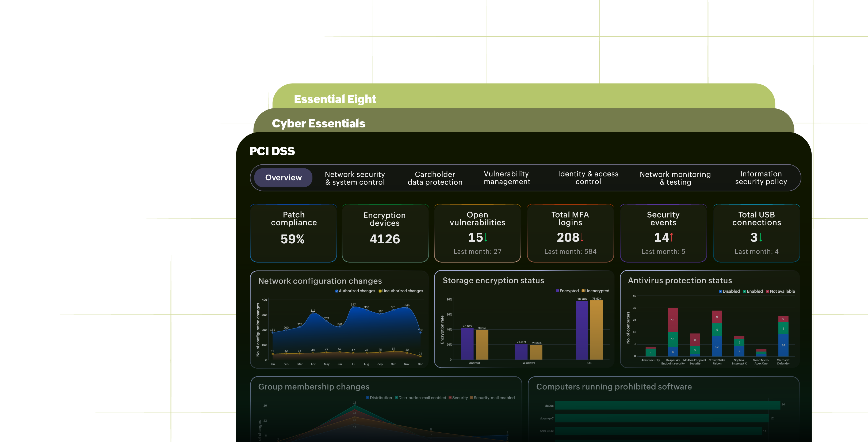Toggle Security-mail enabled legend checkbox
This screenshot has height=442, width=868.
(471, 398)
